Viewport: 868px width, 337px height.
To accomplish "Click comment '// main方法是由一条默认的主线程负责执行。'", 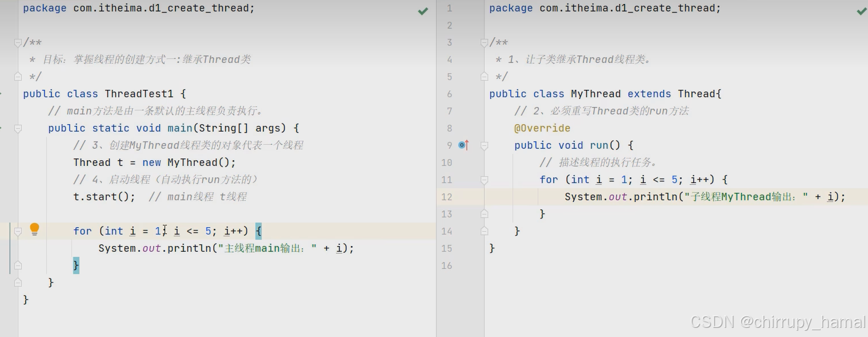I will click(155, 111).
